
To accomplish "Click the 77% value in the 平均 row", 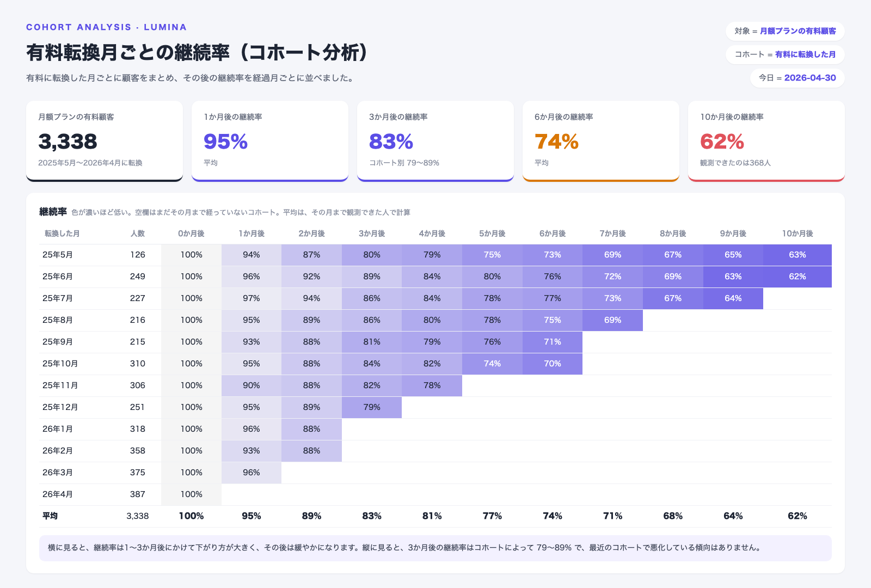I will [x=492, y=516].
